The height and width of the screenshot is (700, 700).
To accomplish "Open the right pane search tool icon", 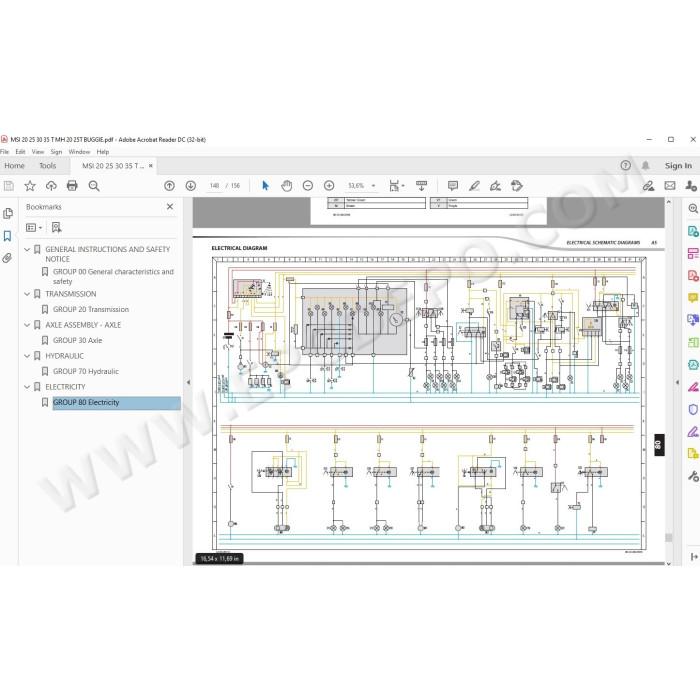I will [x=693, y=208].
